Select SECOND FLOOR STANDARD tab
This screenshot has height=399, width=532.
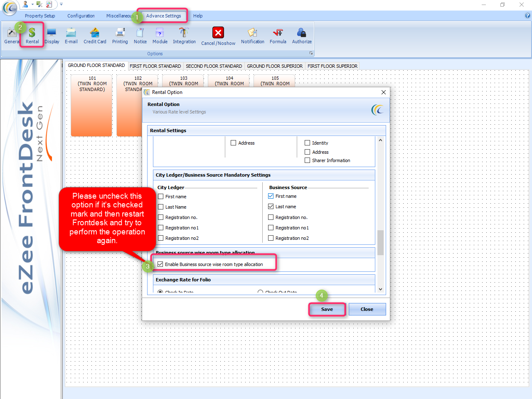click(x=214, y=66)
